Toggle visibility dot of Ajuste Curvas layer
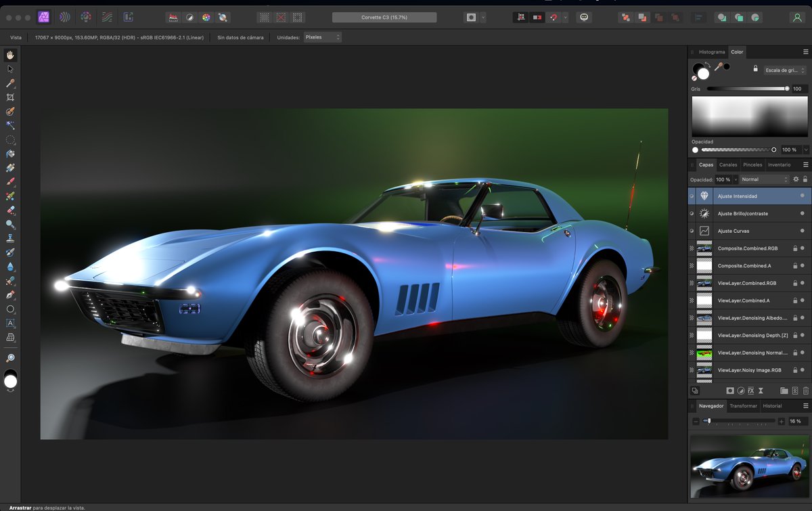 (x=803, y=231)
